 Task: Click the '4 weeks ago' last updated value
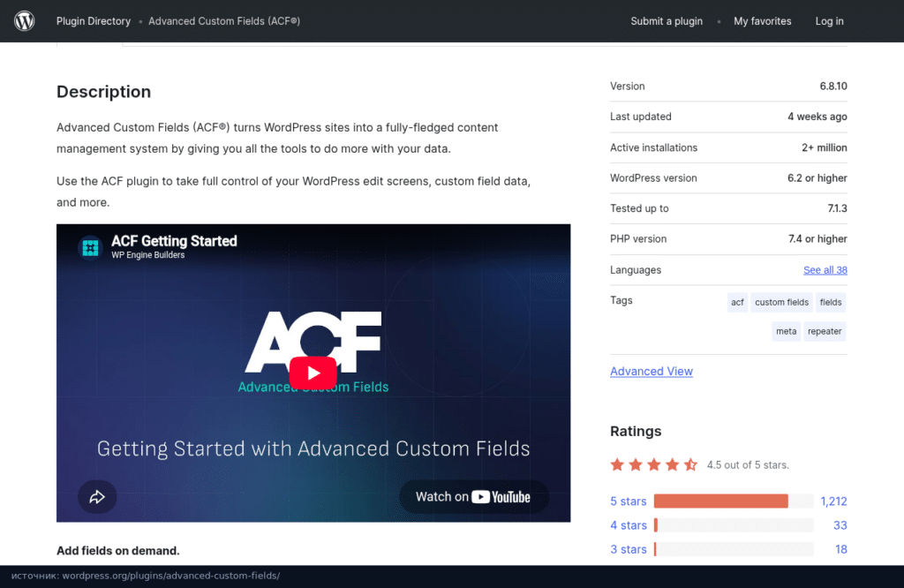(x=817, y=117)
